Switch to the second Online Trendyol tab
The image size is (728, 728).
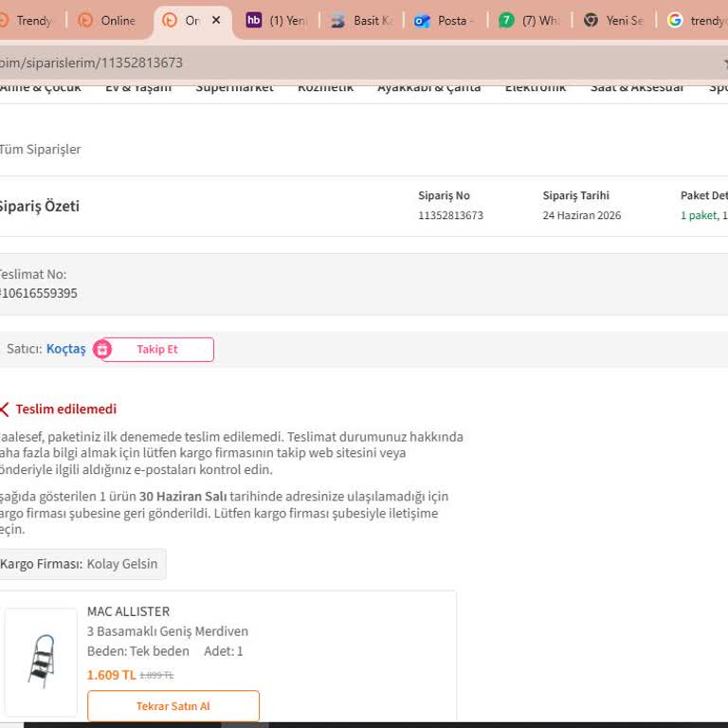click(x=108, y=21)
